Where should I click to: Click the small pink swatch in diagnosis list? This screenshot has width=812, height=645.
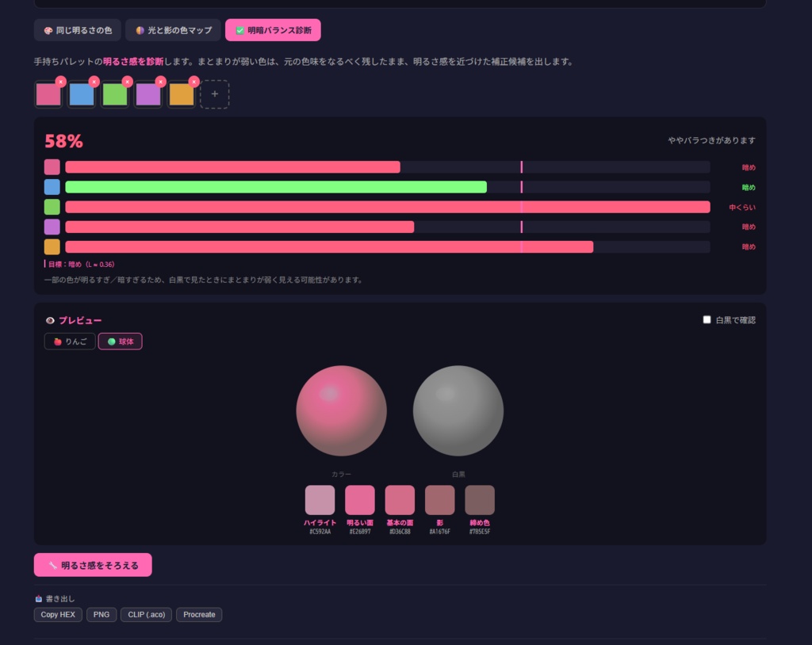pos(52,167)
